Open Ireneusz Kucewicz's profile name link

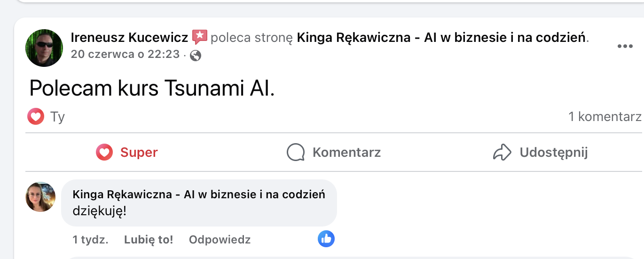click(x=129, y=37)
